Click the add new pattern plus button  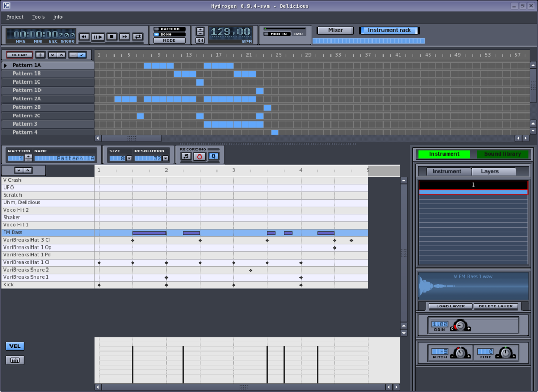click(x=40, y=55)
